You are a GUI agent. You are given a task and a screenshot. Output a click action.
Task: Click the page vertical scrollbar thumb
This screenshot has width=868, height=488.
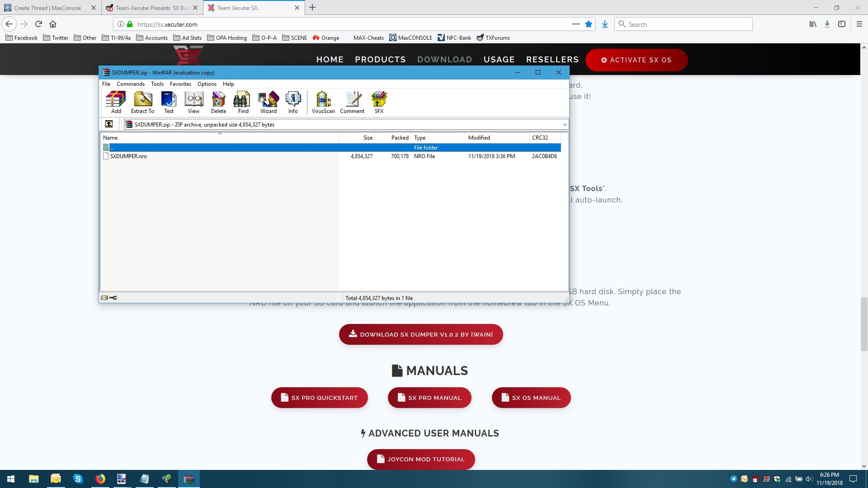864,324
